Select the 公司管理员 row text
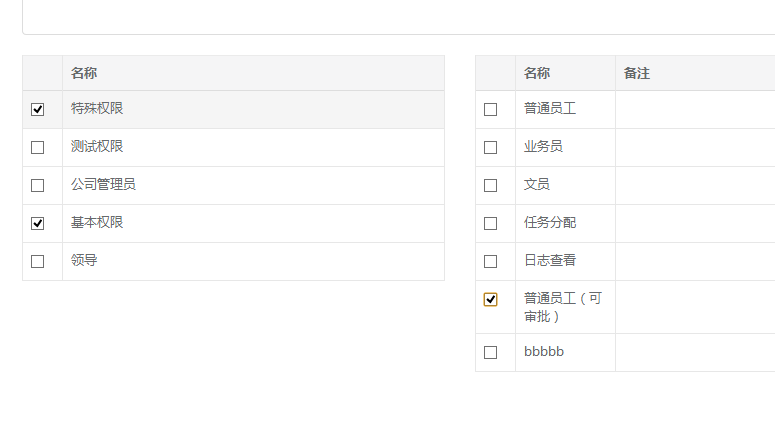Image resolution: width=775 pixels, height=424 pixels. coord(103,184)
